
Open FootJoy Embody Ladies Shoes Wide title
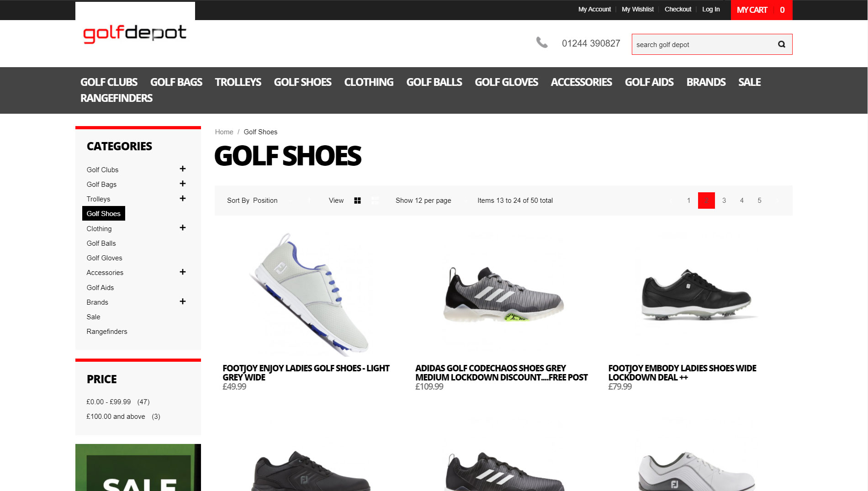pyautogui.click(x=682, y=373)
